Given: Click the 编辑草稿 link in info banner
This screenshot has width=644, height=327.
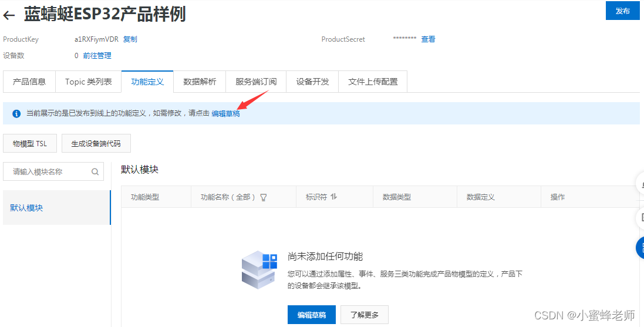Looking at the screenshot, I should [225, 114].
